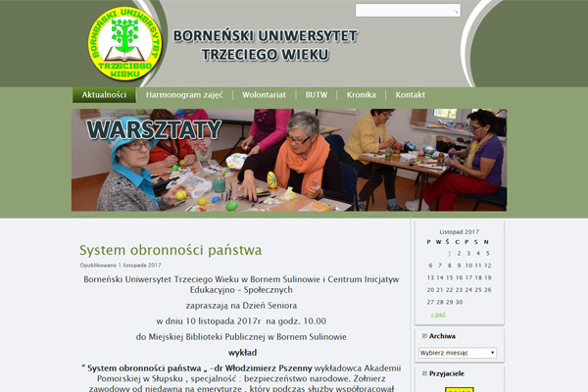This screenshot has height=392, width=588.
Task: Open the Kronika menu item
Action: pos(361,95)
